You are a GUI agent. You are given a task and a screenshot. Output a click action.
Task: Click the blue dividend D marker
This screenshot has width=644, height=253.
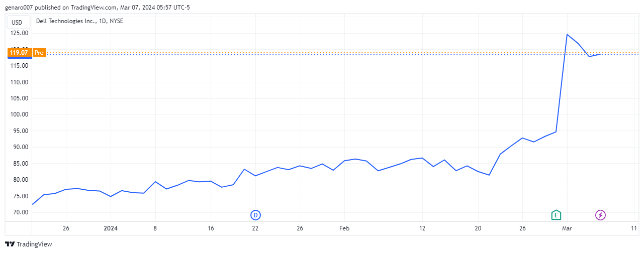coord(256,215)
